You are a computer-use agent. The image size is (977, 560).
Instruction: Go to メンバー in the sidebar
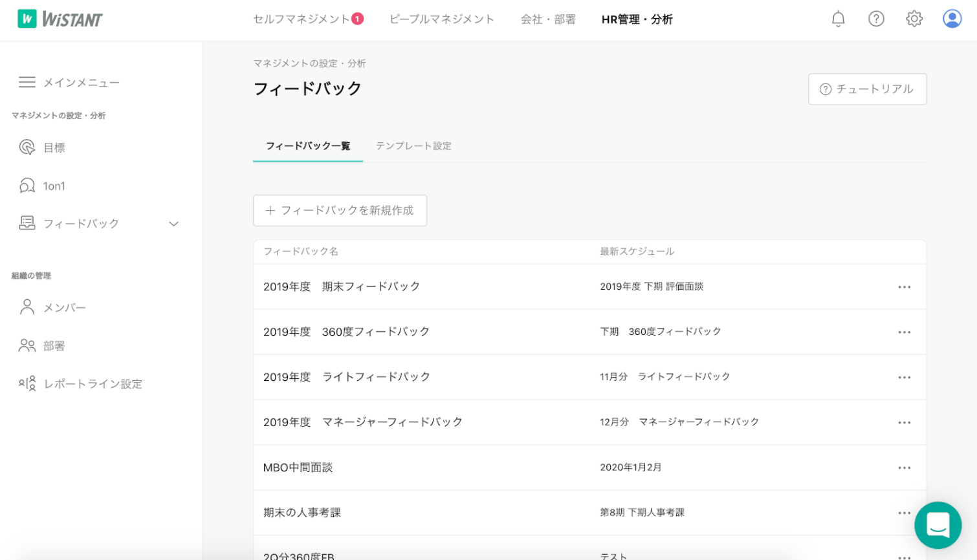coord(65,308)
